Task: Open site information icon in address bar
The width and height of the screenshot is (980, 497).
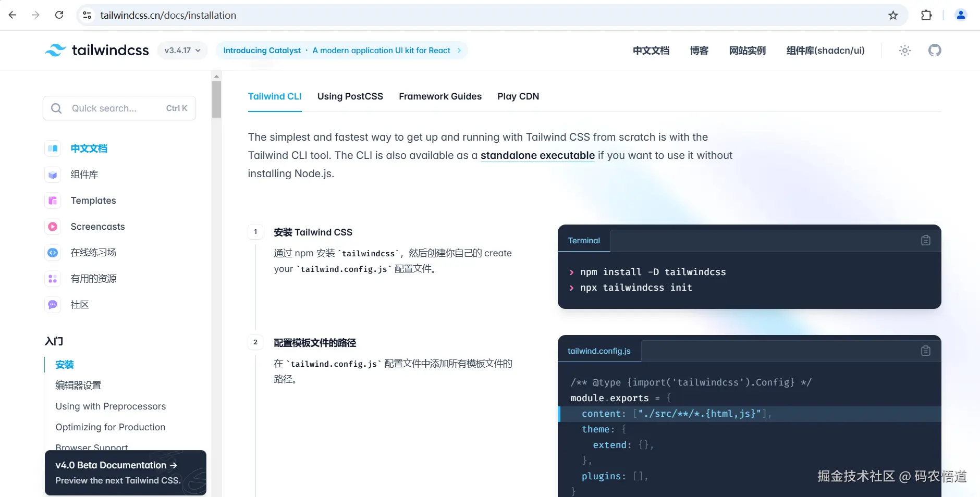Action: pyautogui.click(x=87, y=15)
